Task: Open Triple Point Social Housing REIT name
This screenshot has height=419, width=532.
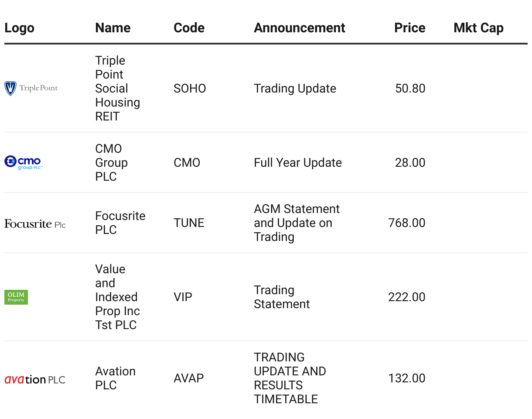Action: pos(117,89)
